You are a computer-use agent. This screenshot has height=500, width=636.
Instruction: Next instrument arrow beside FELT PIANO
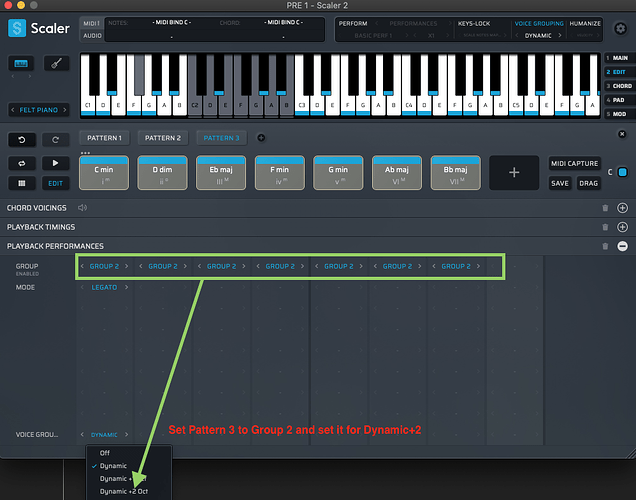[64, 110]
